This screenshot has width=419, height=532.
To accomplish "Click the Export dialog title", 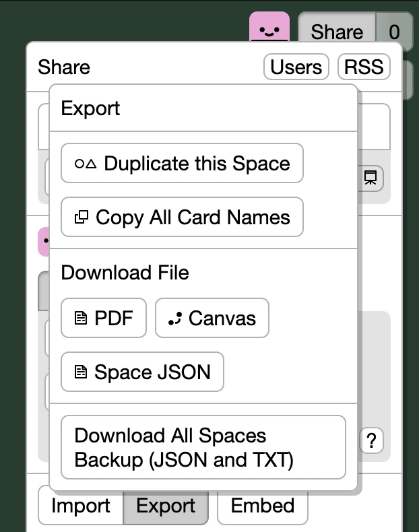I will pyautogui.click(x=90, y=108).
